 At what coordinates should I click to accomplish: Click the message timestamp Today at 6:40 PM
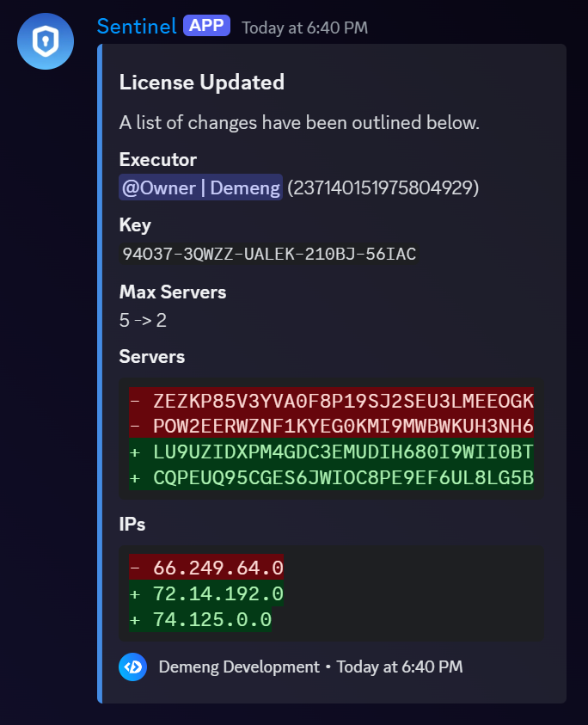pos(304,28)
